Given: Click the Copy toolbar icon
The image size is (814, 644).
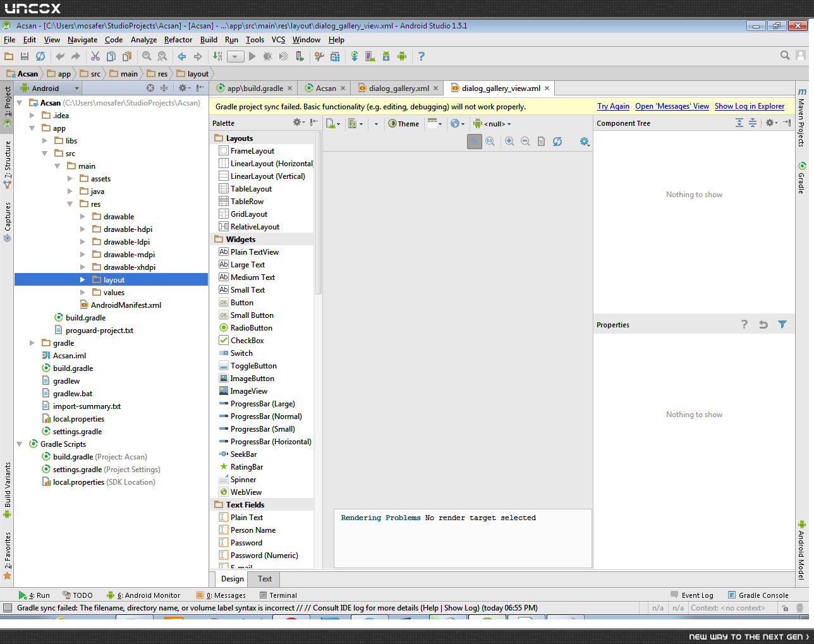Looking at the screenshot, I should [111, 56].
